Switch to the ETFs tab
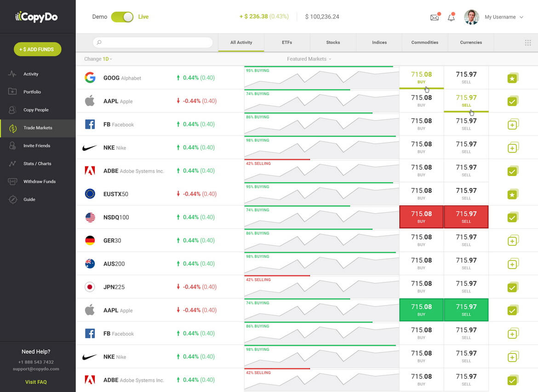This screenshot has height=392, width=538. pos(287,43)
